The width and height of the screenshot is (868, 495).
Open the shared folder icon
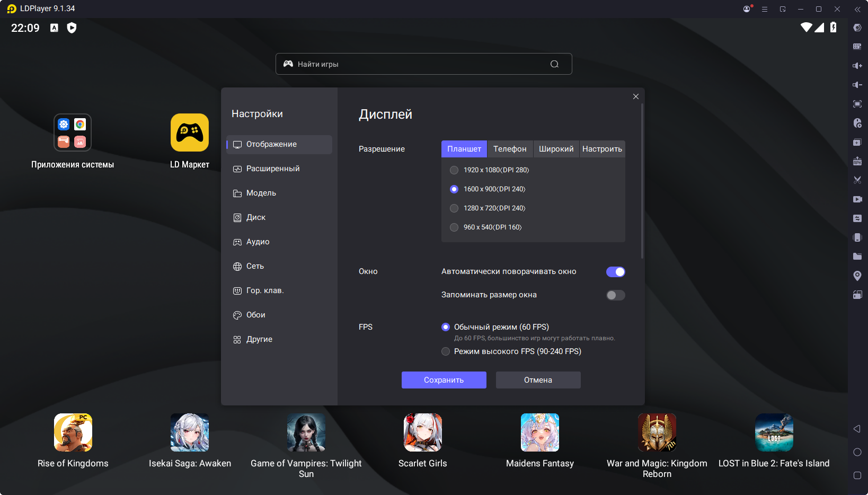click(857, 257)
